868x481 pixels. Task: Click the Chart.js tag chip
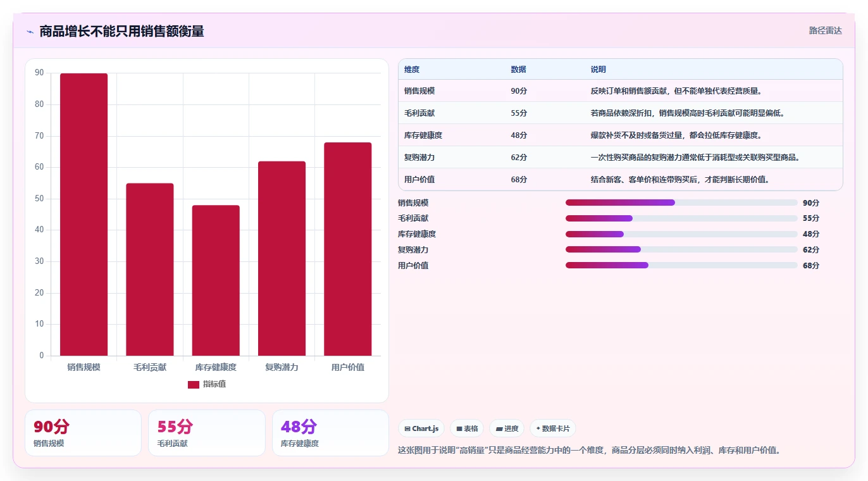tap(421, 428)
